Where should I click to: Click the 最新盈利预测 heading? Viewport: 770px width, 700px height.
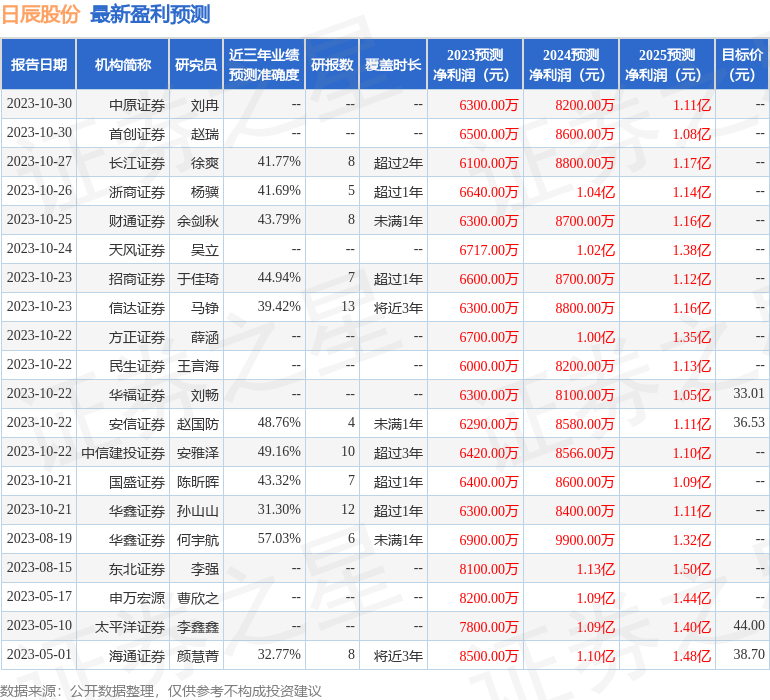(x=150, y=14)
